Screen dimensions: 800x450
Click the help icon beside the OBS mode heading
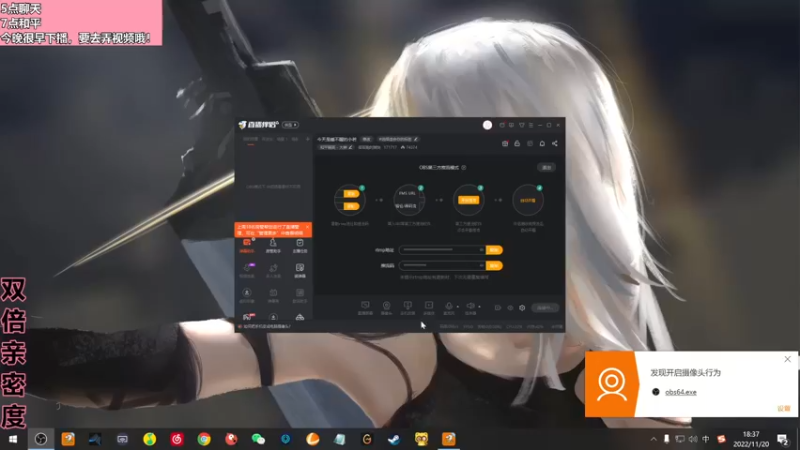point(463,167)
